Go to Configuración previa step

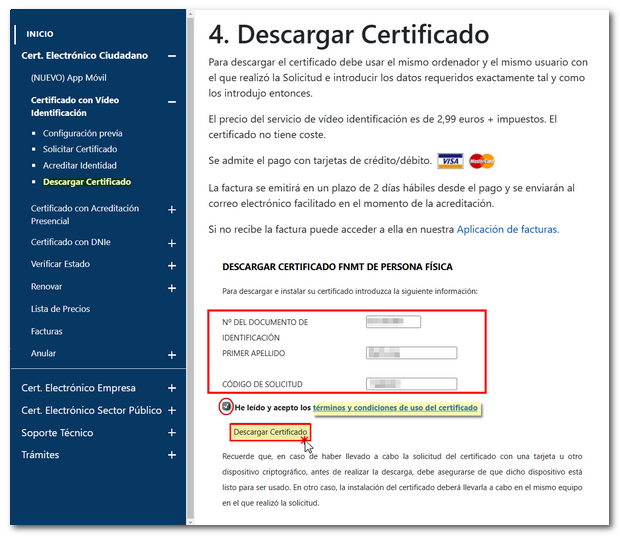(83, 133)
